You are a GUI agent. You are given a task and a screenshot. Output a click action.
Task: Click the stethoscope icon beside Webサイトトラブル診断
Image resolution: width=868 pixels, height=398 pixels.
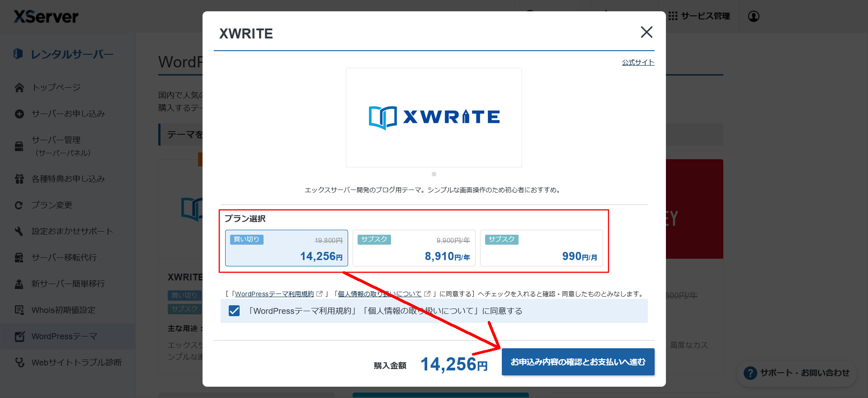(19, 363)
